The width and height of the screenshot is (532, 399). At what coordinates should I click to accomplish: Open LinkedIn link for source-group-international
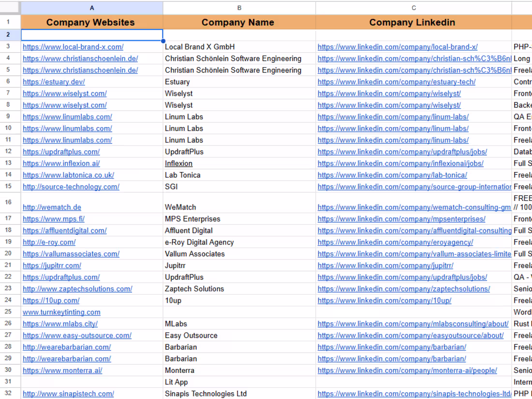pyautogui.click(x=414, y=187)
